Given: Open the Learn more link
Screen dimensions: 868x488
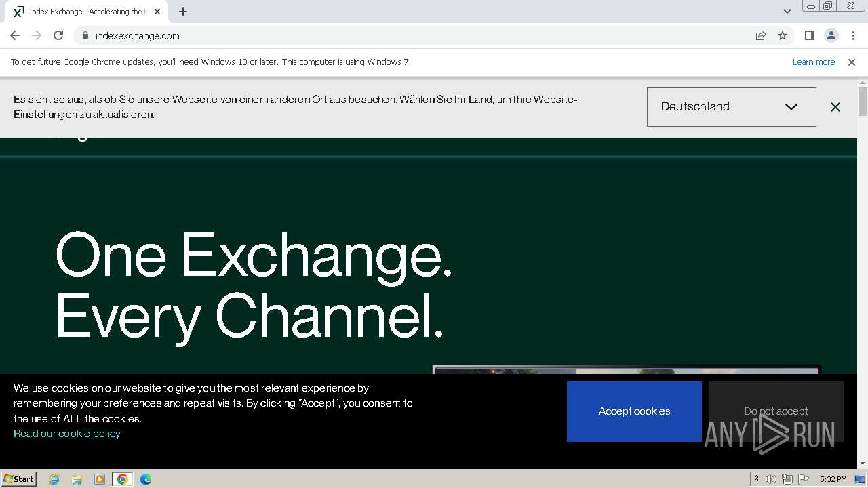Looking at the screenshot, I should [814, 62].
